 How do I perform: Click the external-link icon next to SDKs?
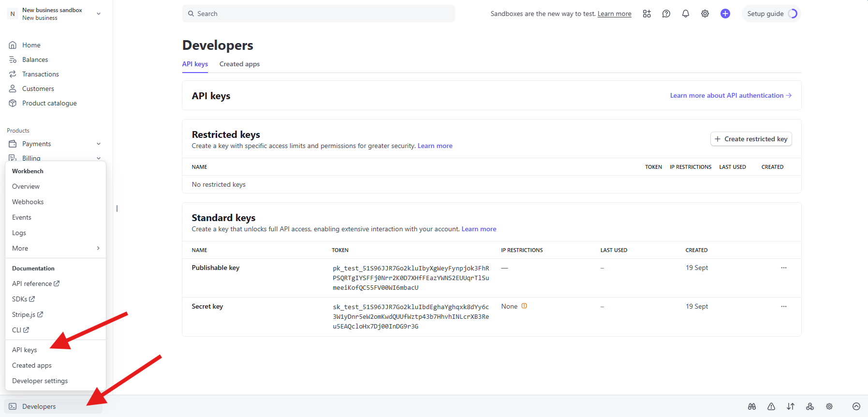point(32,299)
